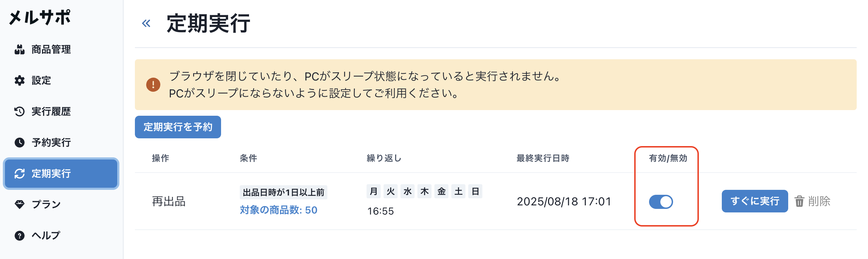Click the diamond icon beside プラン
The height and width of the screenshot is (259, 868).
[19, 204]
